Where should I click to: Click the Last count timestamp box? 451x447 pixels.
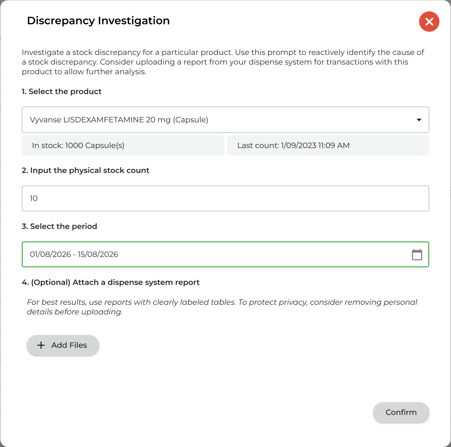click(328, 145)
